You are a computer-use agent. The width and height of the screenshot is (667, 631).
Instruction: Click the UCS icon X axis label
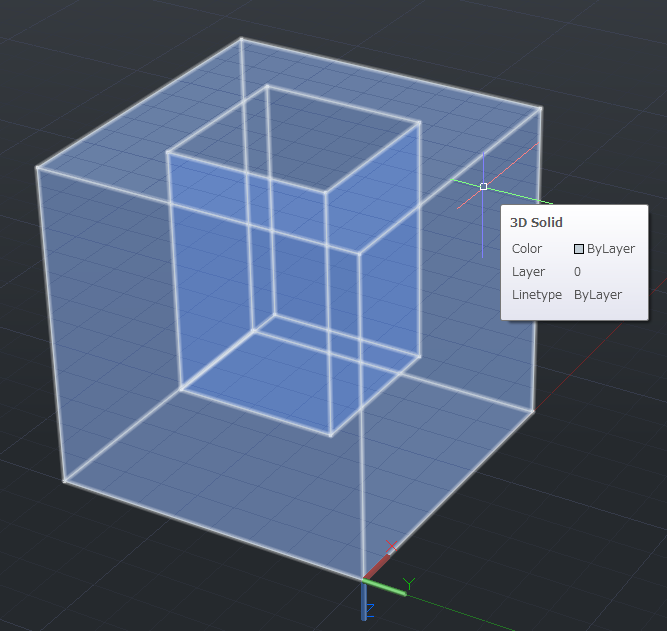coord(391,546)
